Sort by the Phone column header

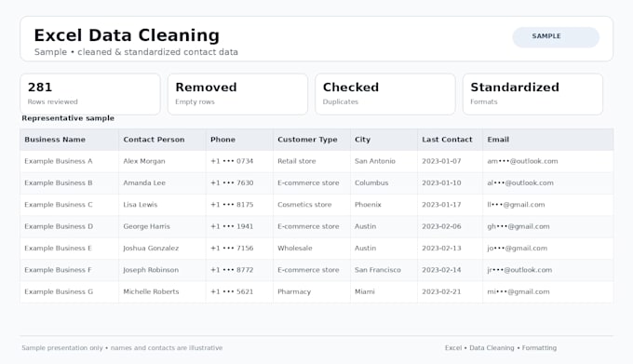pyautogui.click(x=222, y=140)
